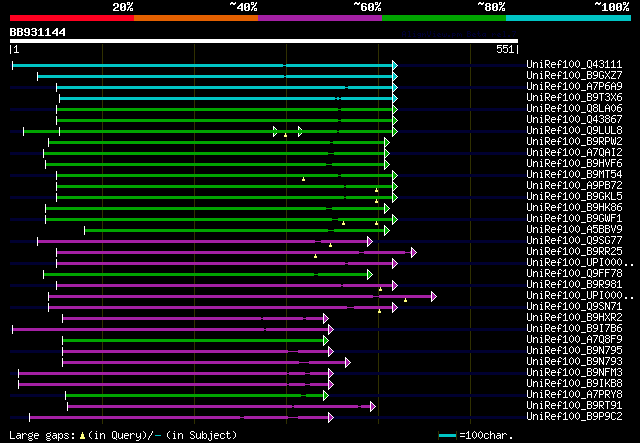
Task: Select the UniRef100_Q9SN71 hit label
Action: [574, 307]
